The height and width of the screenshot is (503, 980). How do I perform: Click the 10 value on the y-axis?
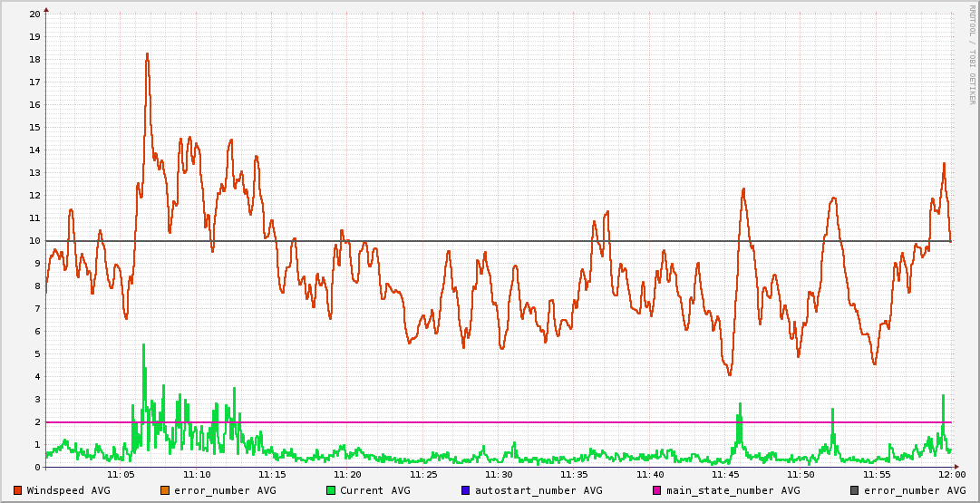34,241
